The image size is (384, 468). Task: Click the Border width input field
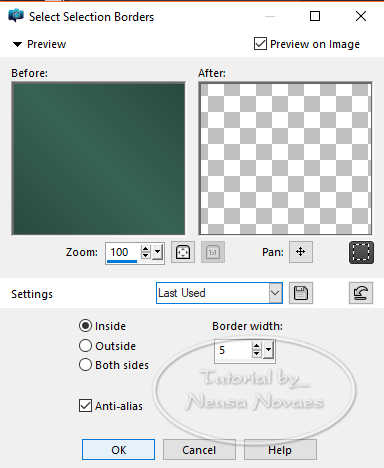click(x=233, y=350)
